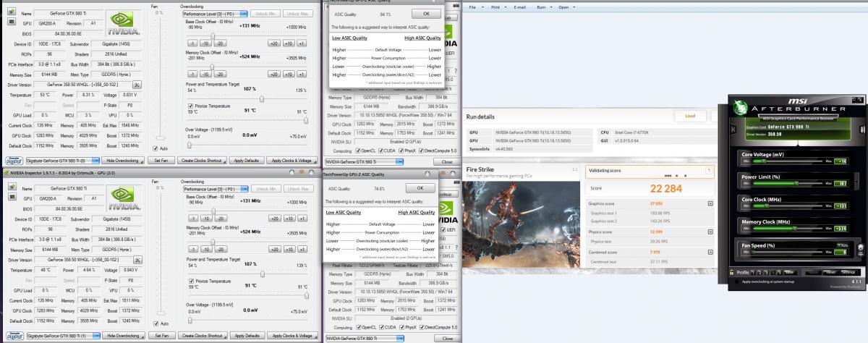This screenshot has width=868, height=343.
Task: Click Afterburner Settings button
Action: (848, 272)
